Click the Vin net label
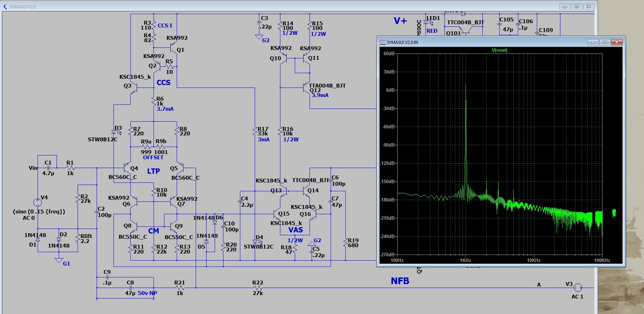The height and width of the screenshot is (314, 644). coord(33,168)
